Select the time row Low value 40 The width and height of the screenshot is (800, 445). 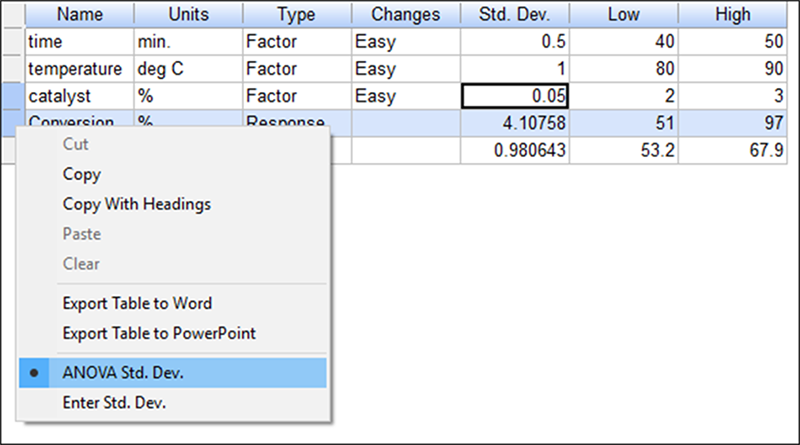pos(623,42)
